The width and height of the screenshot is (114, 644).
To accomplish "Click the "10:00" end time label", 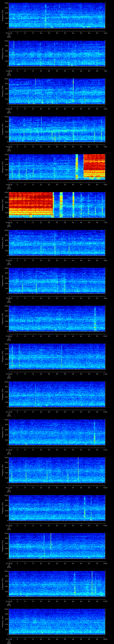I will click(105, 336).
